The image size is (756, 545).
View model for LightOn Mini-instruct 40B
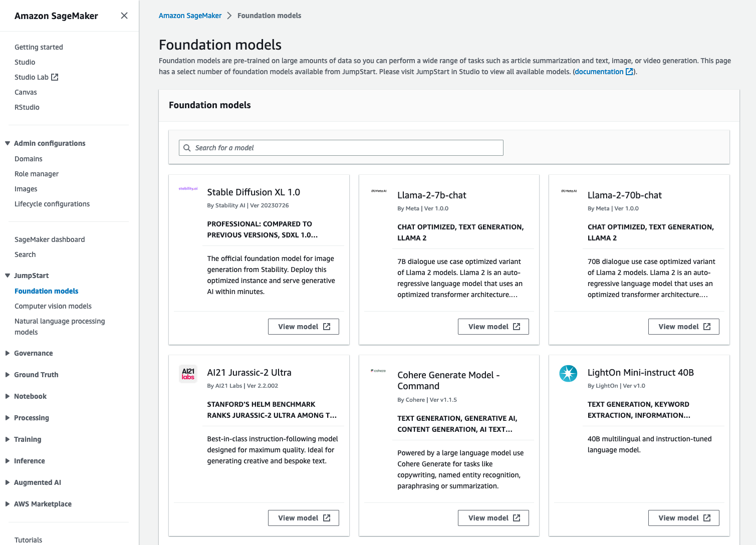684,518
